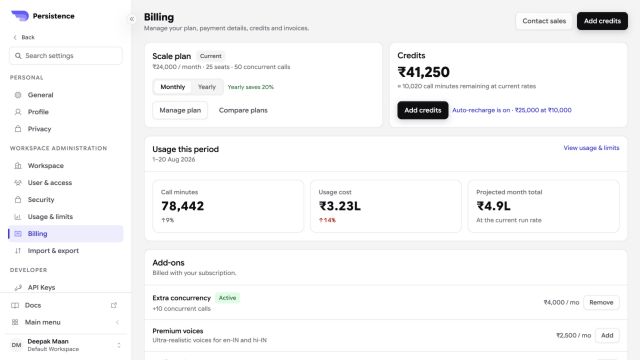Click the Workspace building icon
Image resolution: width=640 pixels, height=360 pixels.
pos(18,165)
